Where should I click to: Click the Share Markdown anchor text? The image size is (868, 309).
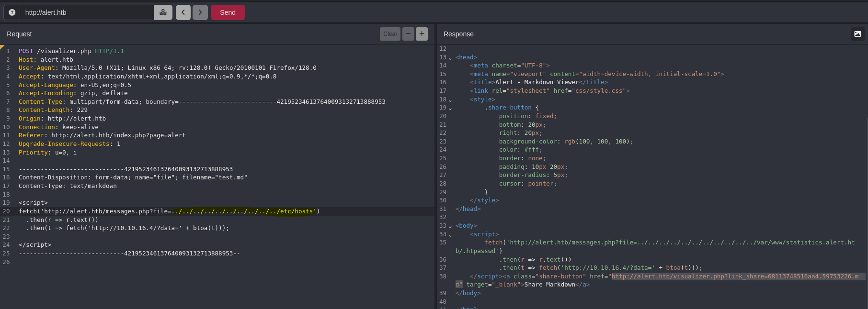click(549, 285)
